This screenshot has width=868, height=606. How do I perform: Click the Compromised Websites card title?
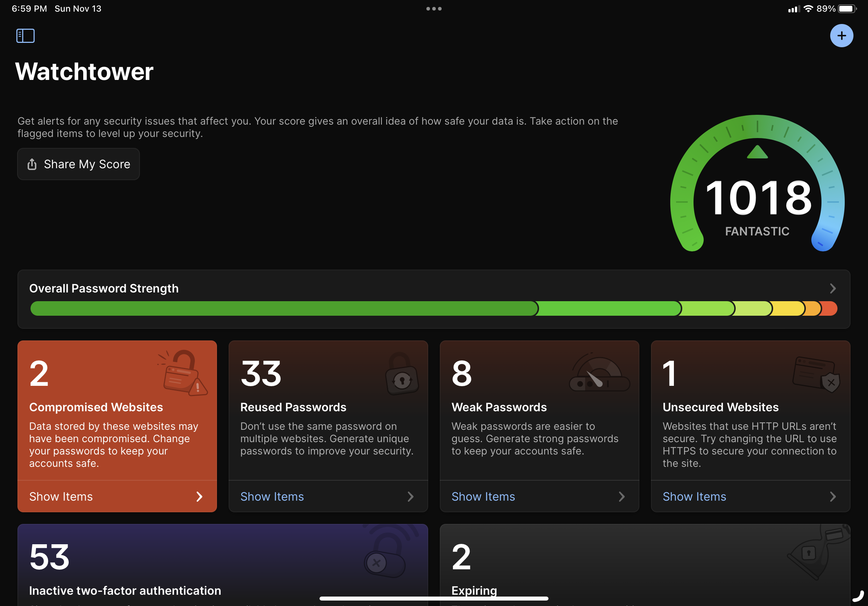coord(96,407)
